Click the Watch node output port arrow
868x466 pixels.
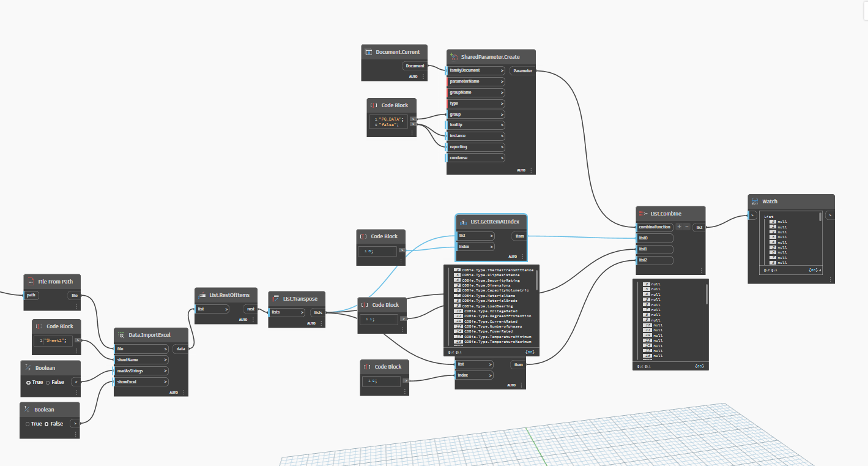click(x=829, y=216)
